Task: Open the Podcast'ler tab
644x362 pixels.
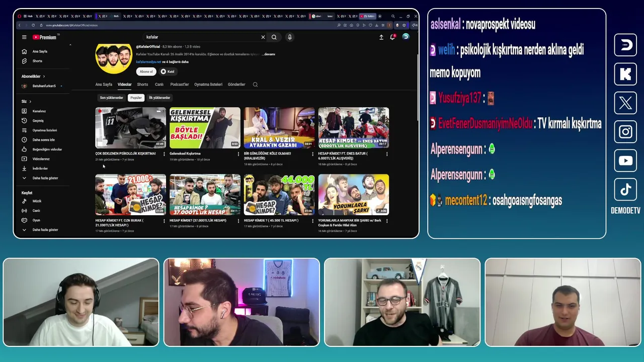Action: coord(180,84)
